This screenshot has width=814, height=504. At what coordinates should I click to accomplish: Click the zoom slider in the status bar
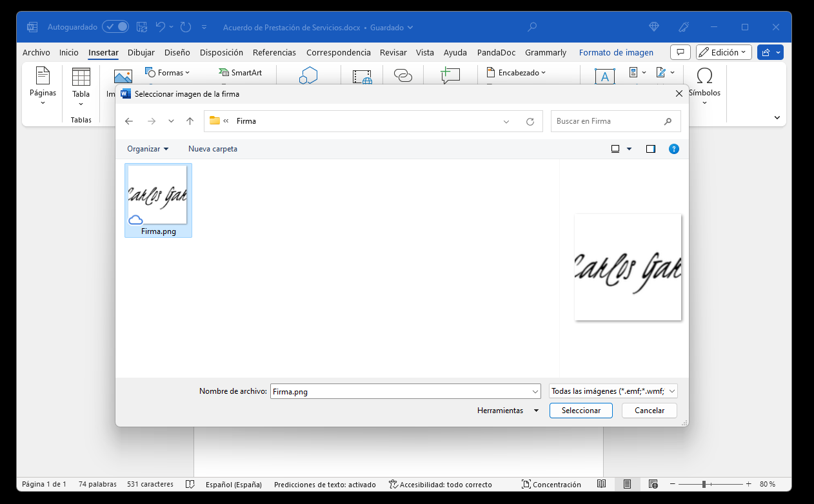(710, 484)
